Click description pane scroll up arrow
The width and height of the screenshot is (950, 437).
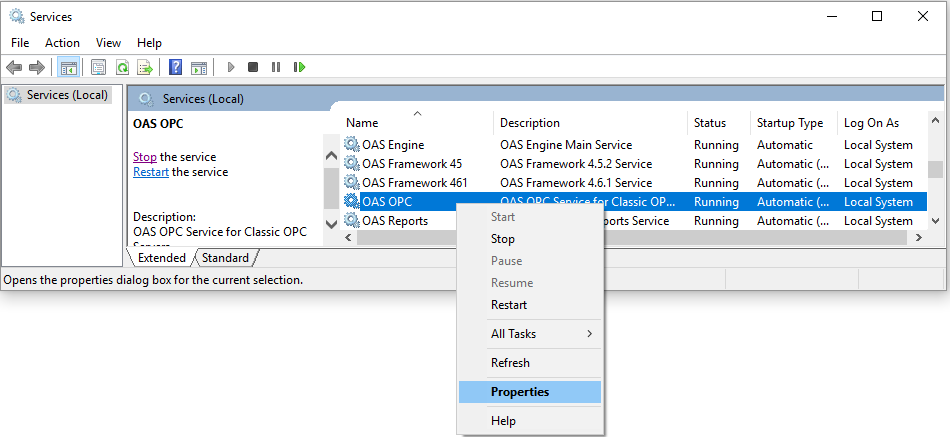pos(331,155)
